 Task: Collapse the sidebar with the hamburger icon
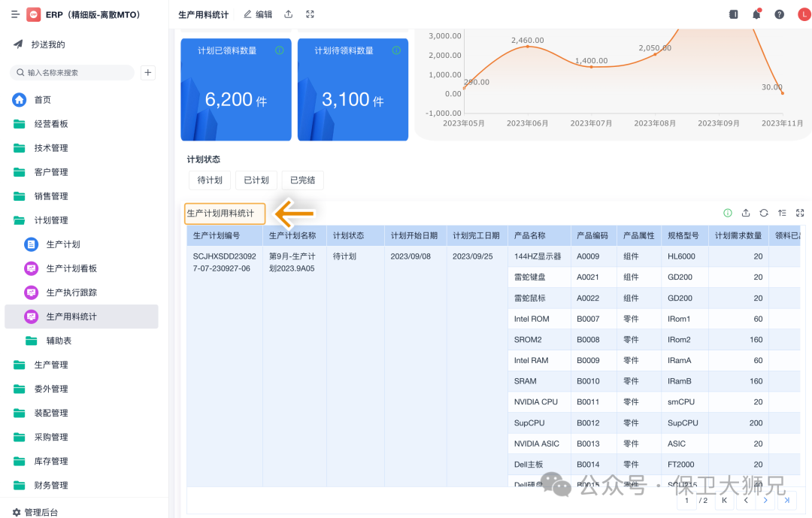pos(15,14)
